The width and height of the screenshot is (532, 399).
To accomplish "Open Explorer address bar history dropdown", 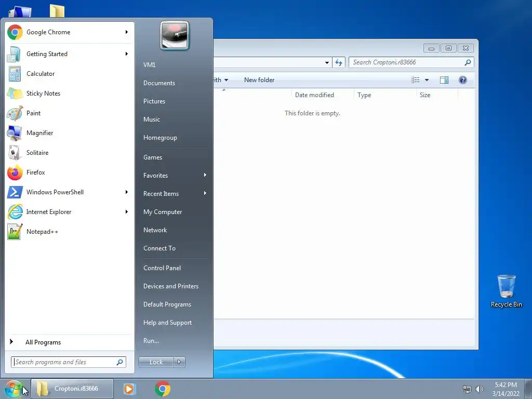I will click(x=327, y=62).
